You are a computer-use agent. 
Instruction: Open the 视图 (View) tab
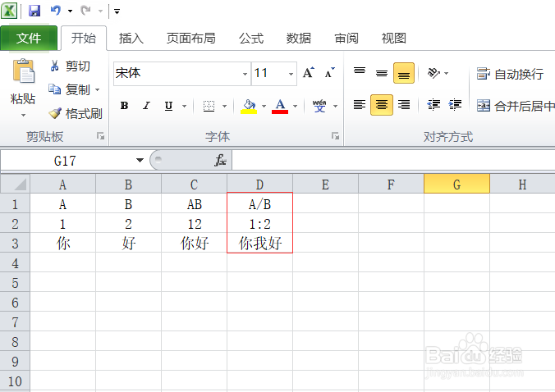click(x=393, y=38)
